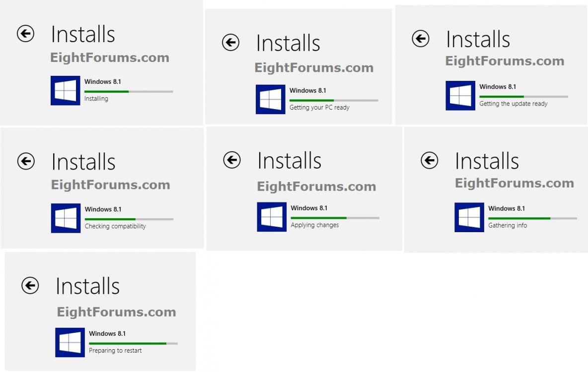Click 'Windows 8.1' title above 'Preparing to restart'
The height and width of the screenshot is (372, 588).
pos(107,334)
